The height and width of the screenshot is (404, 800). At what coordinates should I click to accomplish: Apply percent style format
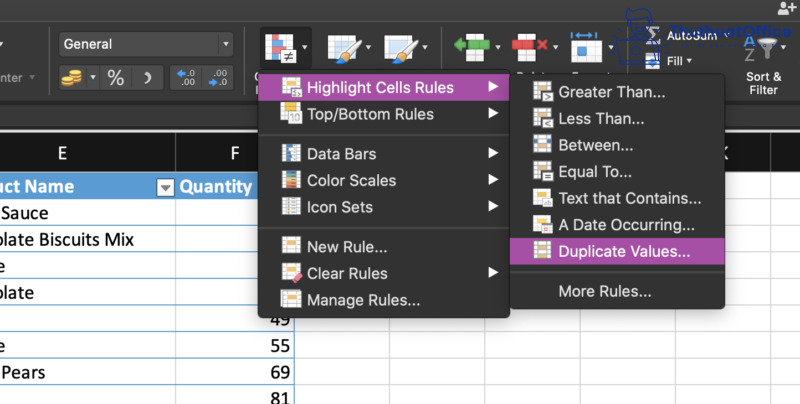click(x=116, y=78)
